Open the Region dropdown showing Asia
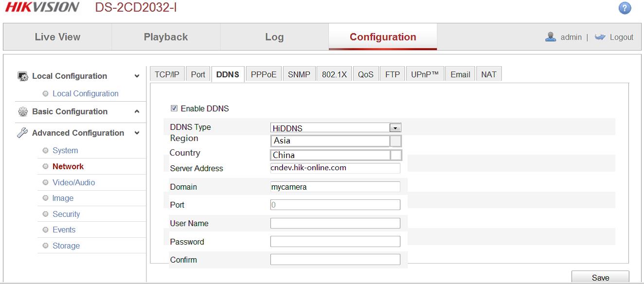Screen dimensions: 644x284 pos(396,141)
